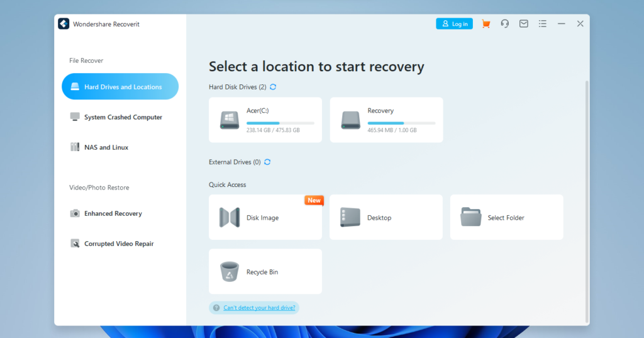Click the Quick Access heading
This screenshot has width=644, height=338.
coord(227,184)
